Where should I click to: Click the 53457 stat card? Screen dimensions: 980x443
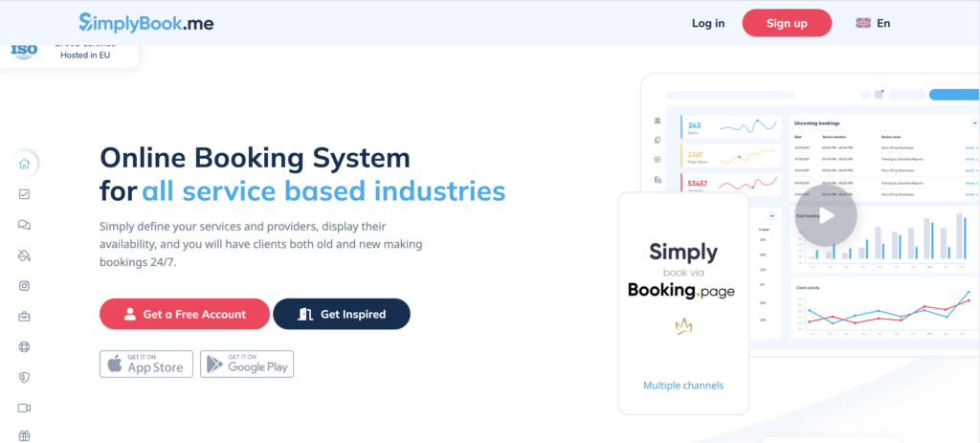(730, 183)
